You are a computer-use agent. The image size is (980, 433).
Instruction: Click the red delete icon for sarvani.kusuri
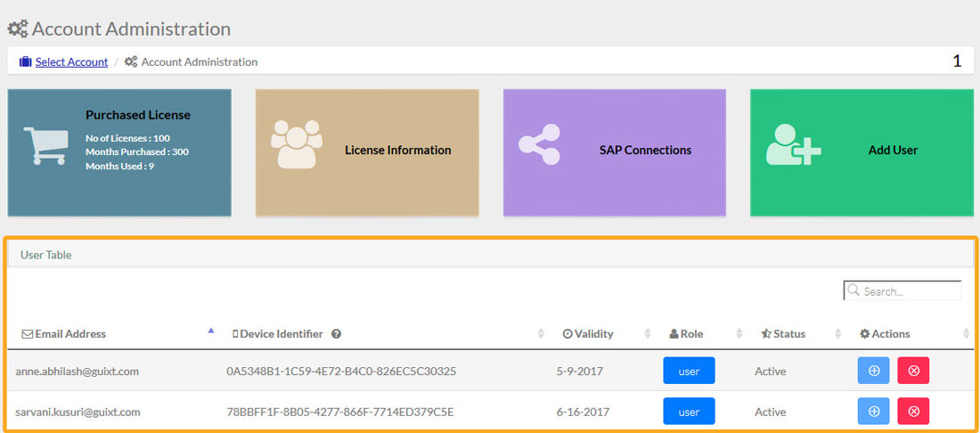(913, 412)
